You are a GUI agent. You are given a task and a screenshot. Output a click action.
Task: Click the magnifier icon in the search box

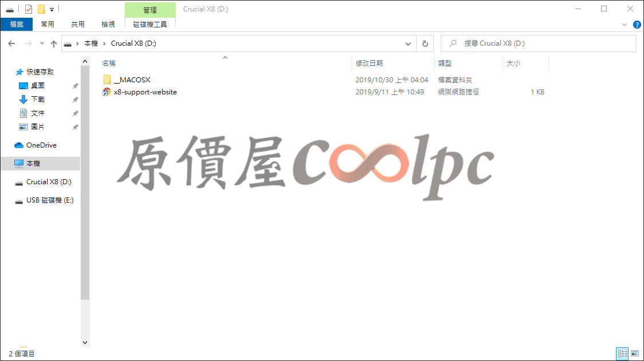click(453, 43)
